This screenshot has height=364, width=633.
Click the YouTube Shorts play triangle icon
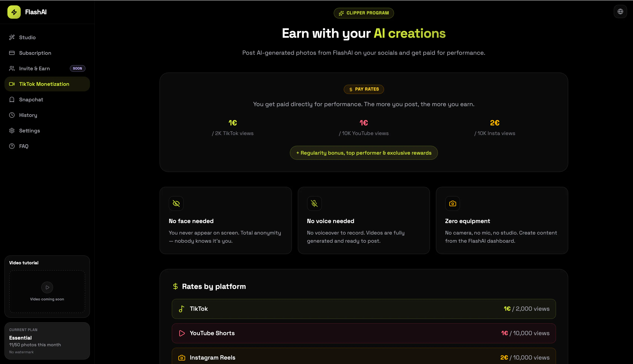pos(182,333)
